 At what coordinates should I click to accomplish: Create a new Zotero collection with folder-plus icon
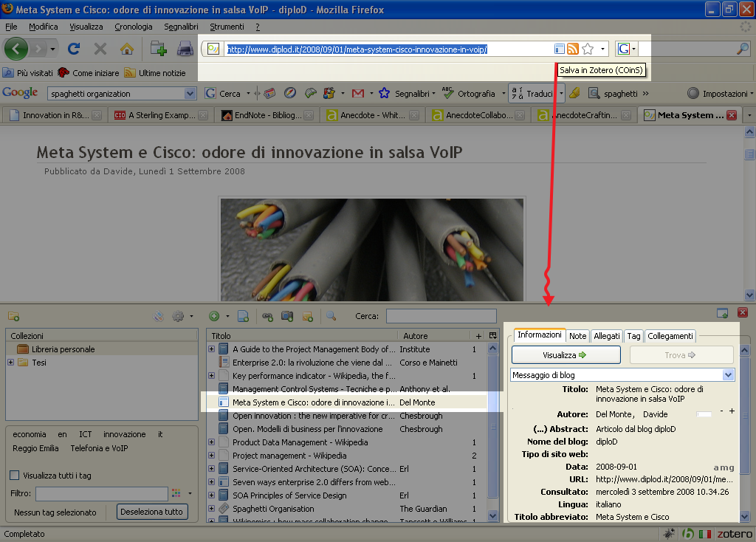pos(13,316)
